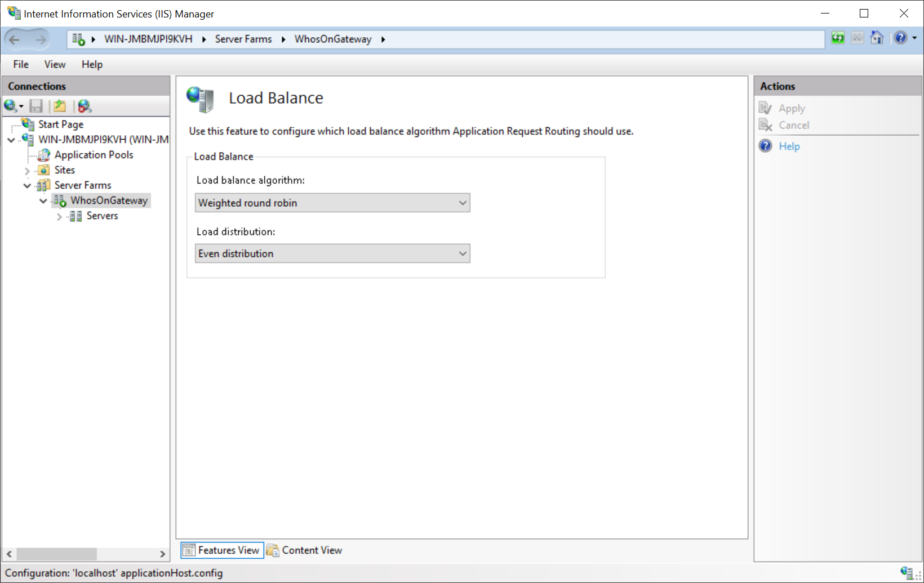This screenshot has height=583, width=924.
Task: Click Connections pane scroll right arrow
Action: tap(162, 554)
